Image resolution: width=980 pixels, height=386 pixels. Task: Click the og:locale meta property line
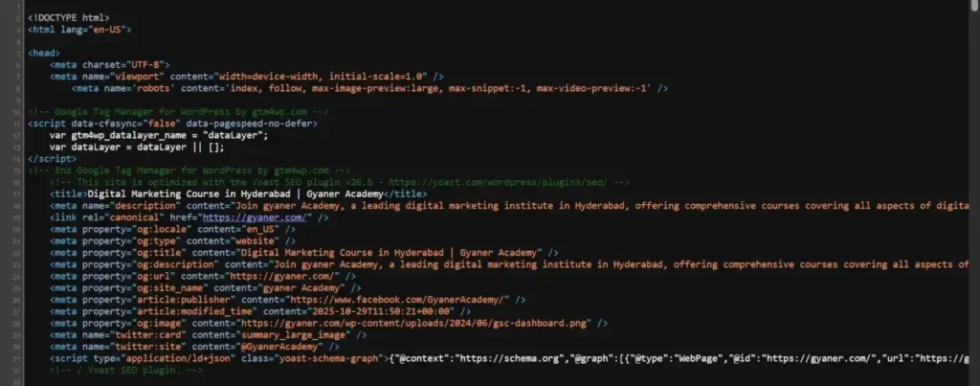tap(172, 229)
